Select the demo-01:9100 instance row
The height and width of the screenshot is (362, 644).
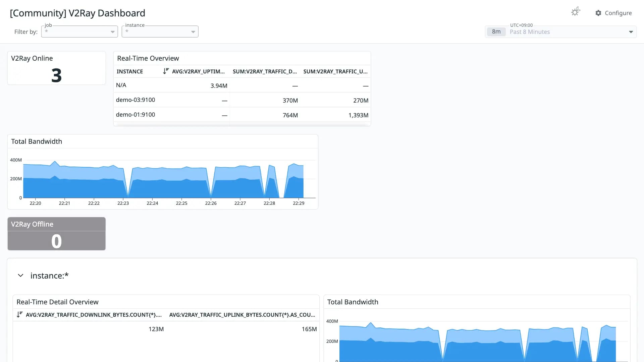coord(242,115)
